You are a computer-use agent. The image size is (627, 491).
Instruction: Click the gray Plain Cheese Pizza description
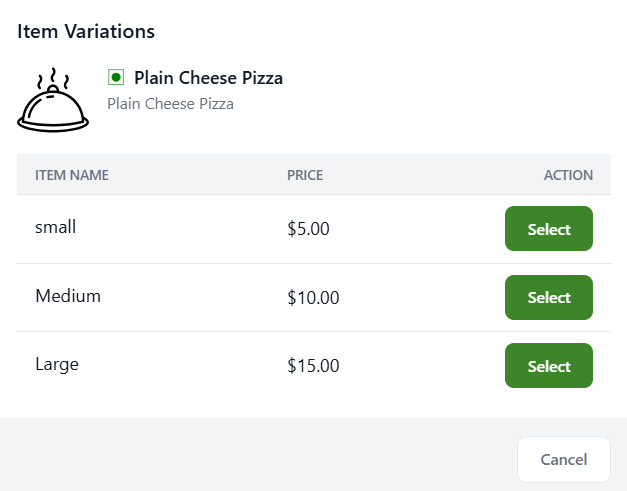tap(170, 103)
